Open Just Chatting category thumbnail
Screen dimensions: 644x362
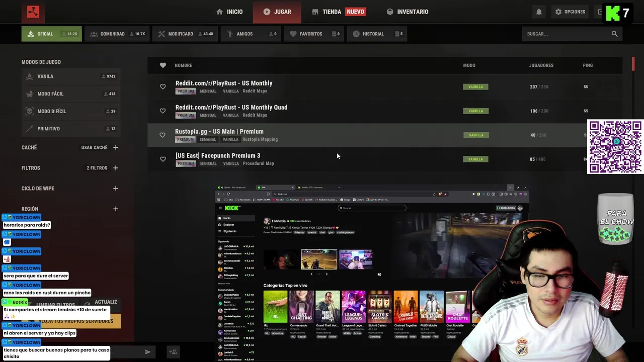301,306
